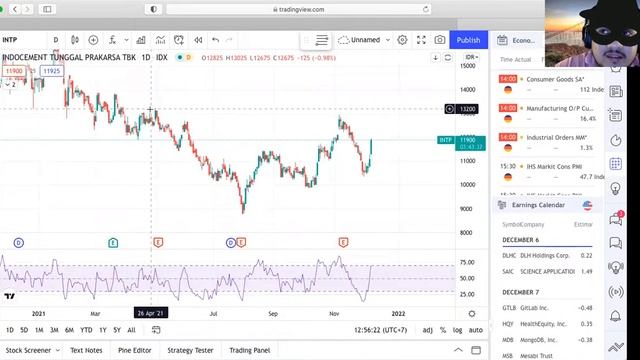
Task: Select the 1M time range
Action: tap(39, 330)
